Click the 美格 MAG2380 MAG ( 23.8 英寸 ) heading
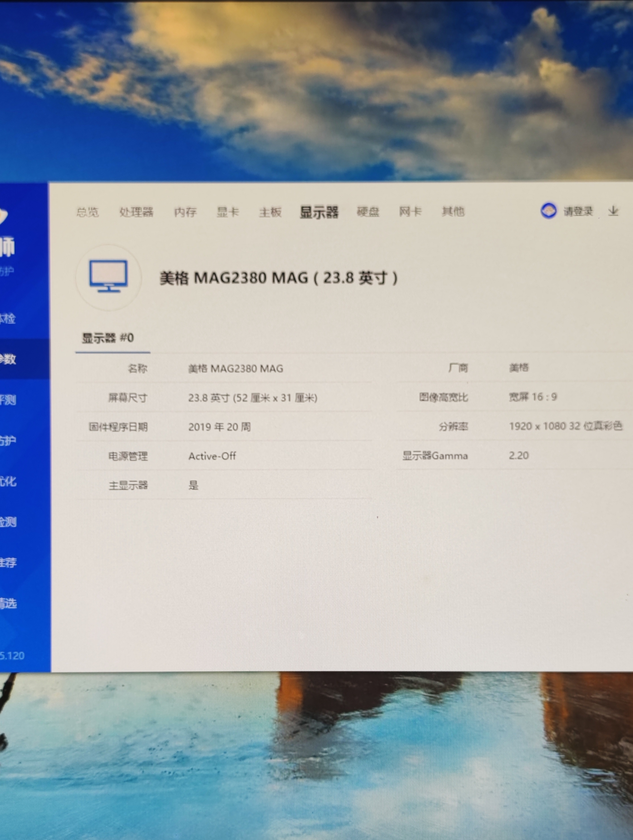Viewport: 633px width, 840px height. point(278,278)
